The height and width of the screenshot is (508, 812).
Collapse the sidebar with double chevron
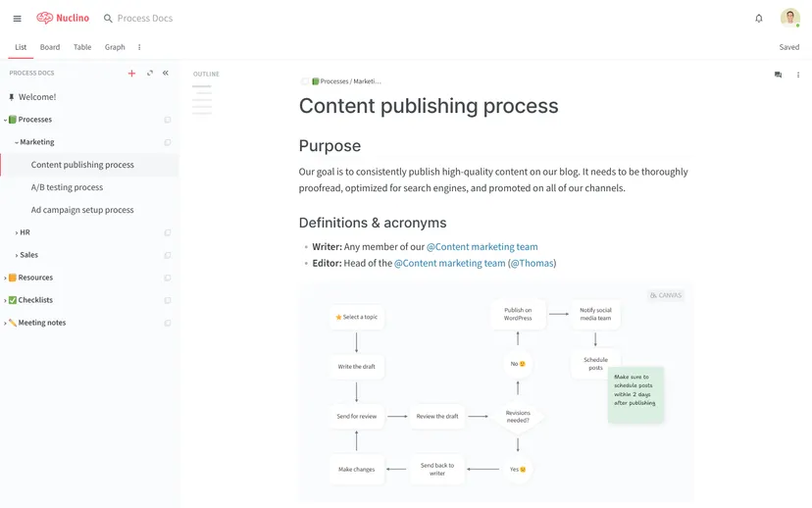166,73
